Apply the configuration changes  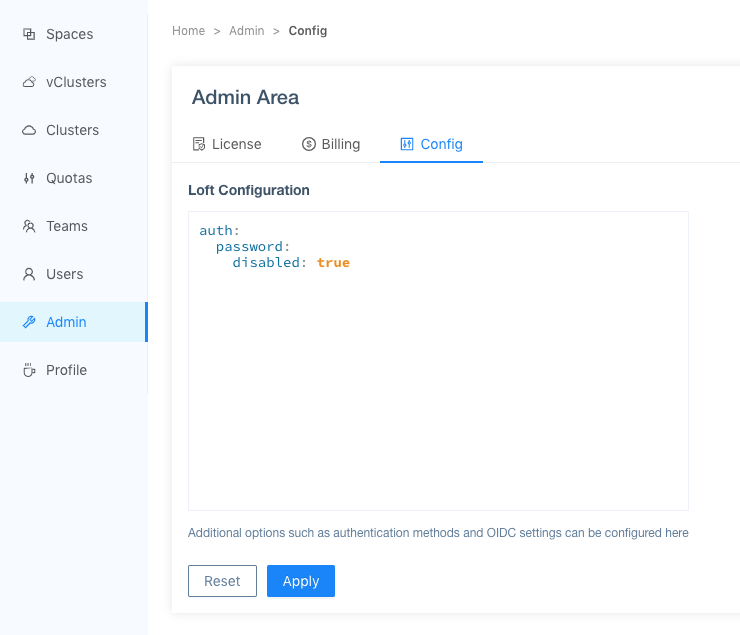(301, 581)
